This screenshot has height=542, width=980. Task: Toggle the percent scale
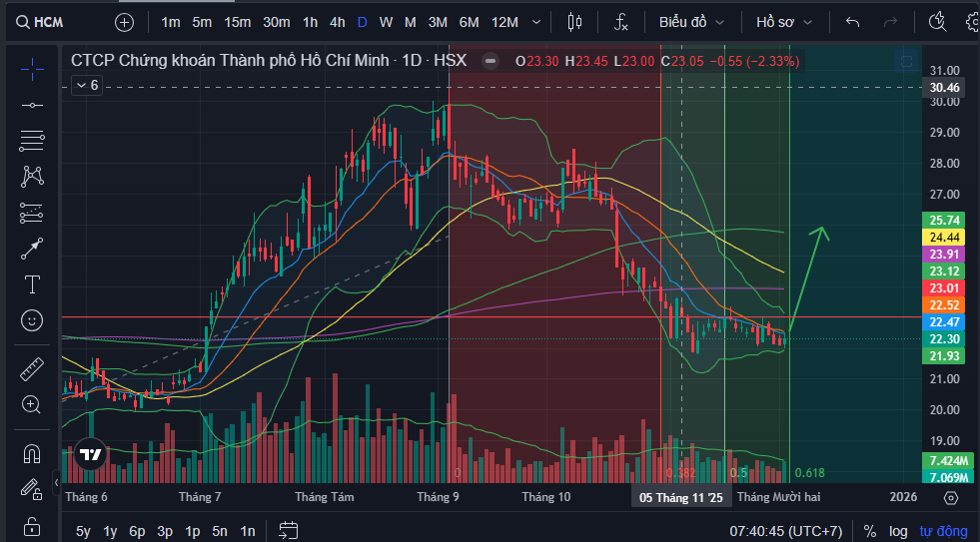pyautogui.click(x=870, y=531)
